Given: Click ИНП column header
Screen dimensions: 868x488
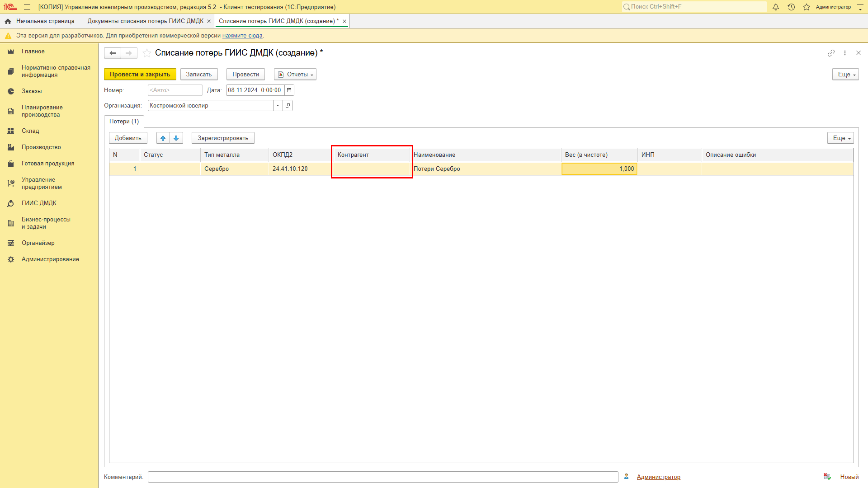Looking at the screenshot, I should (x=670, y=155).
